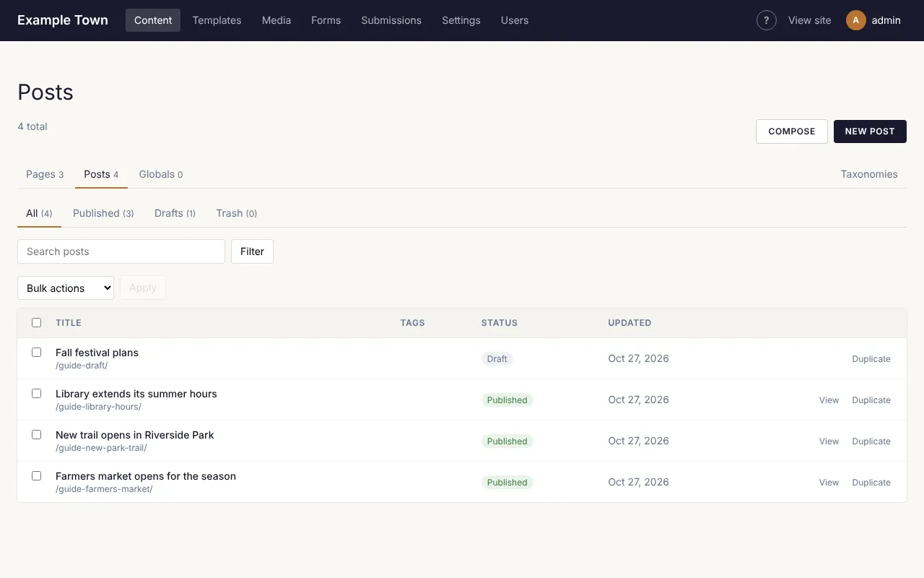Toggle the select-all checkbox in table header
This screenshot has height=578, width=924.
[x=37, y=323]
